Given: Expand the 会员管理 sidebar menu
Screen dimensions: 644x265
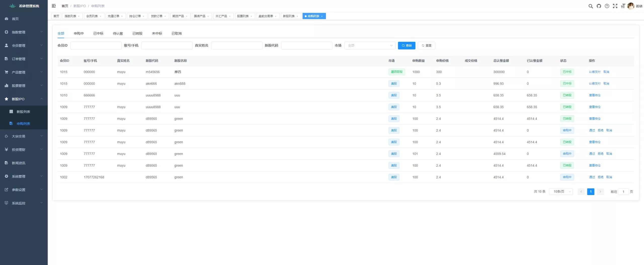Looking at the screenshot, I should 24,46.
